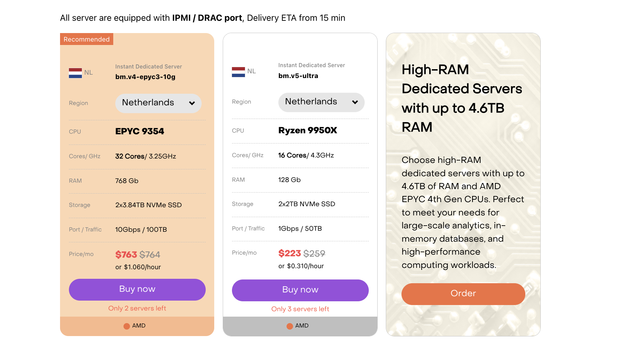Click the bm.v5-ultra server name
Image resolution: width=627 pixels, height=364 pixels.
point(298,76)
